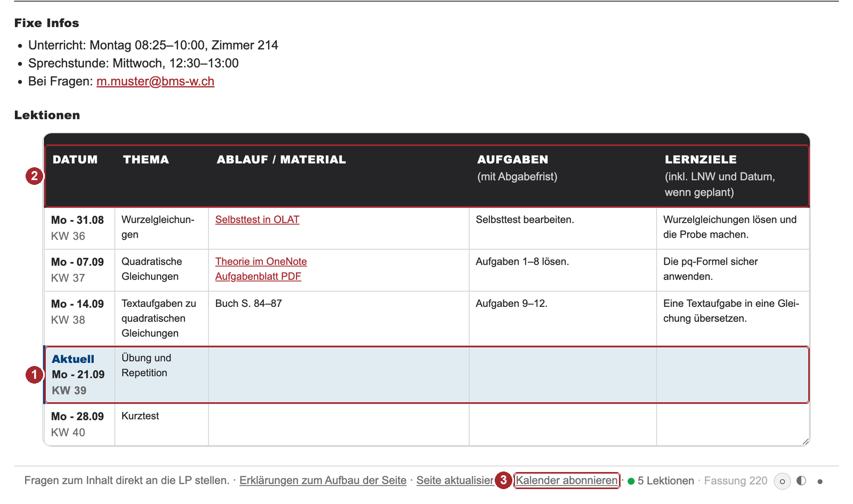Viewport: 853px width, 504px height.
Task: Open Erklärungen zum Aufbau der Seite
Action: 323,481
